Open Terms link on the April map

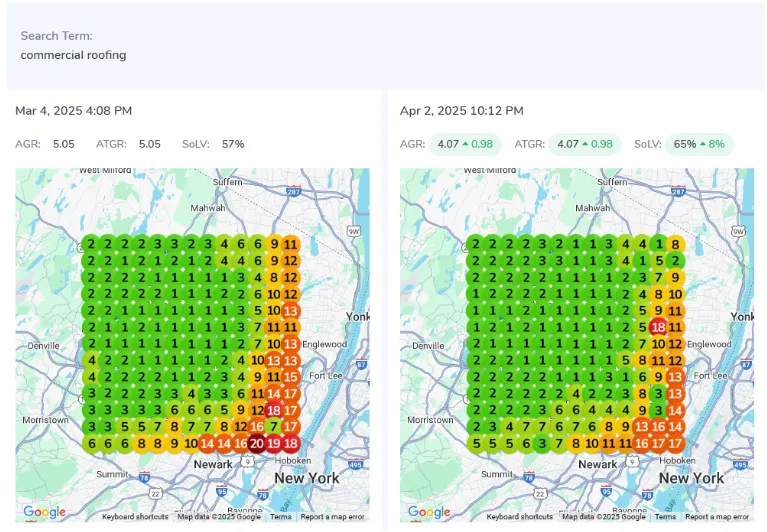coord(666,517)
